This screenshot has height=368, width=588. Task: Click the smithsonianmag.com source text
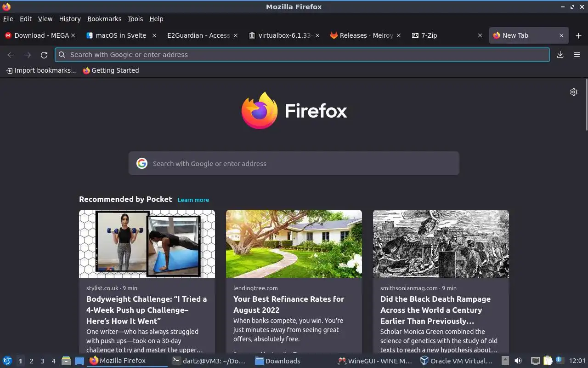click(409, 288)
